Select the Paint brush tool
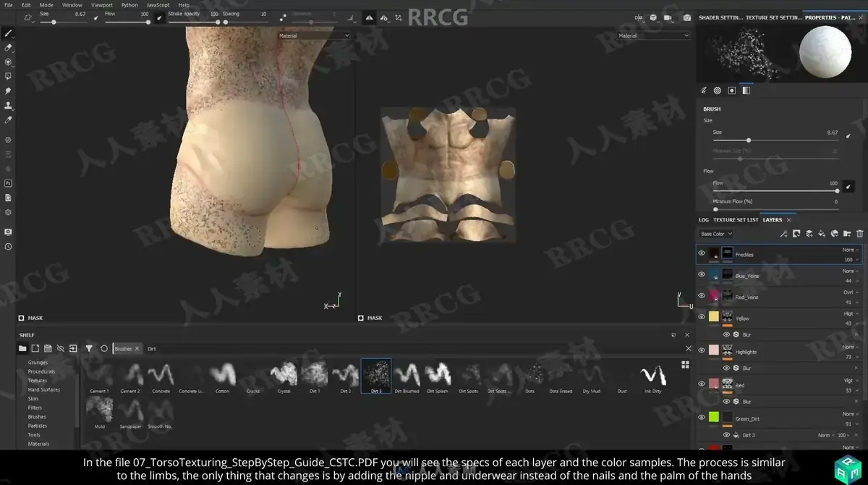 coord(8,33)
